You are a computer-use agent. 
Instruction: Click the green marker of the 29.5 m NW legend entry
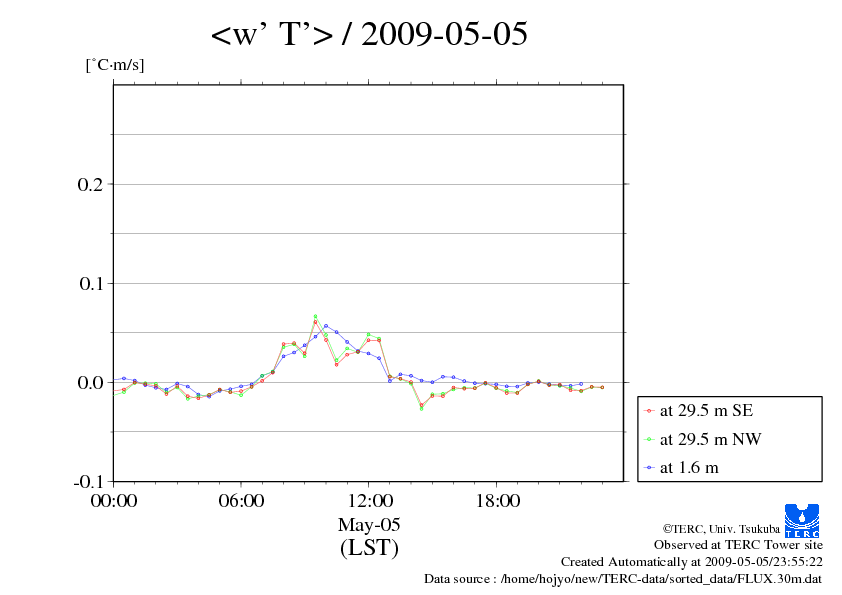[x=649, y=440]
